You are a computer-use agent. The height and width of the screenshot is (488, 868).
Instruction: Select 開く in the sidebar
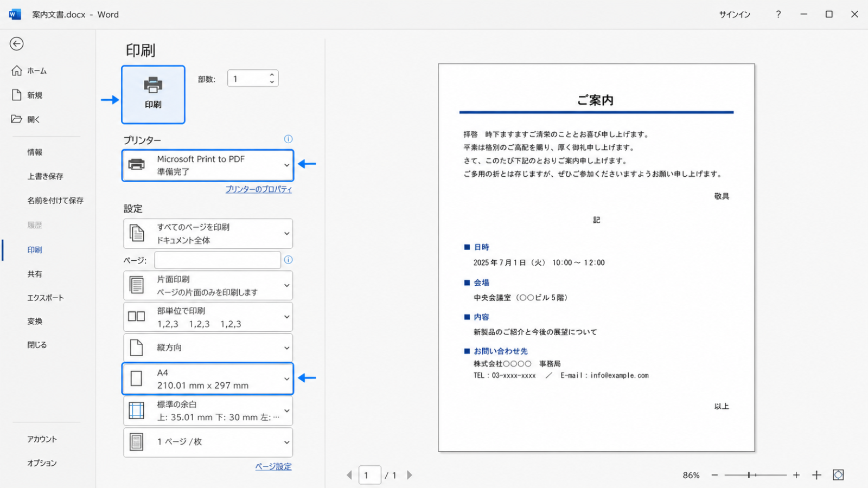pos(34,119)
